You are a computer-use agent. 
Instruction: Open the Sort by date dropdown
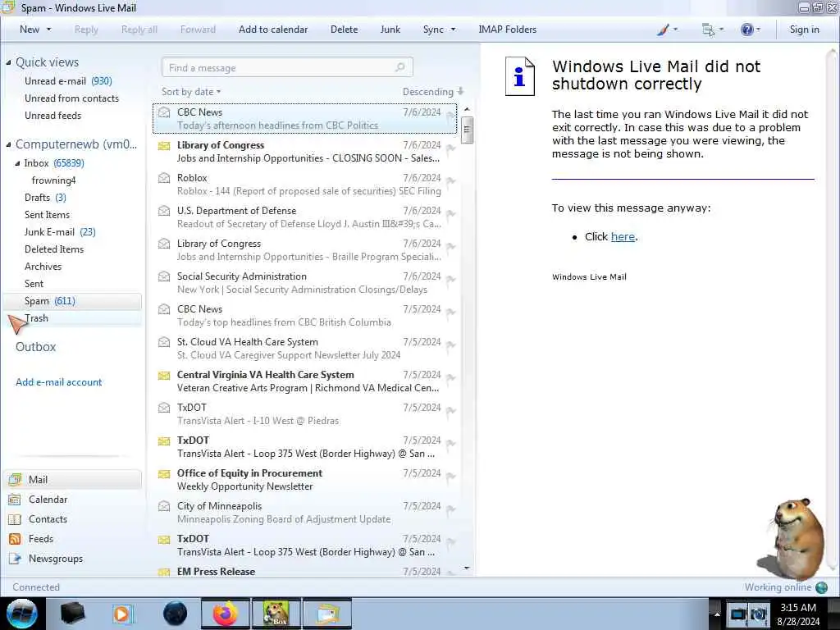(191, 92)
